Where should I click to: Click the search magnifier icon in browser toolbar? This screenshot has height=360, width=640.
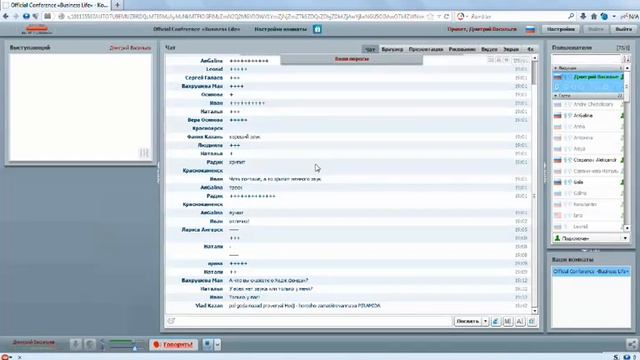point(571,16)
